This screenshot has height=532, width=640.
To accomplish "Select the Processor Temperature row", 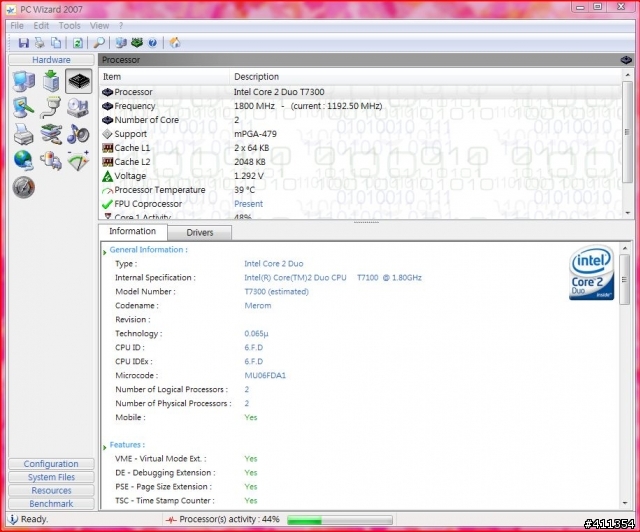I will (361, 190).
